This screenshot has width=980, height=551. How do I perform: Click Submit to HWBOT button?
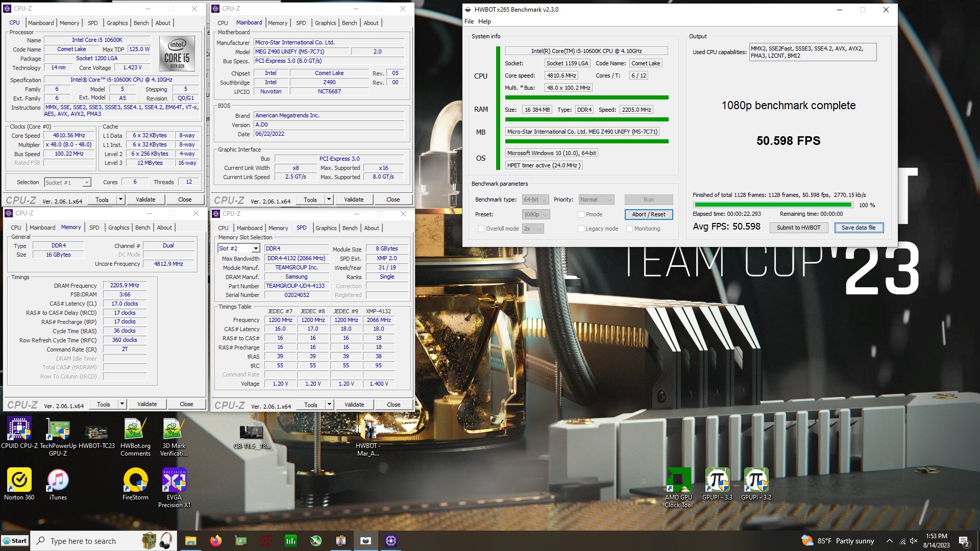click(798, 228)
